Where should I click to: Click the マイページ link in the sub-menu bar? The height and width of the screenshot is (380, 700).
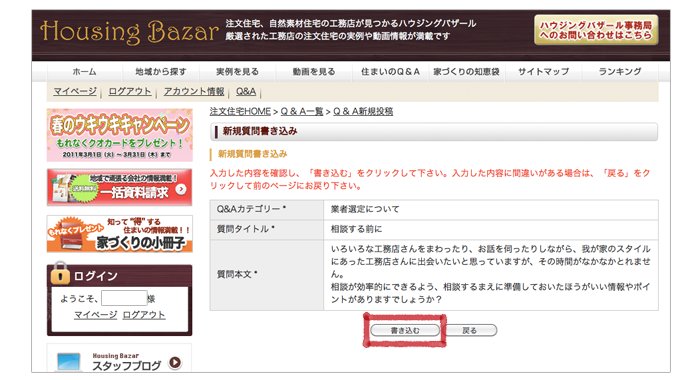(x=75, y=91)
